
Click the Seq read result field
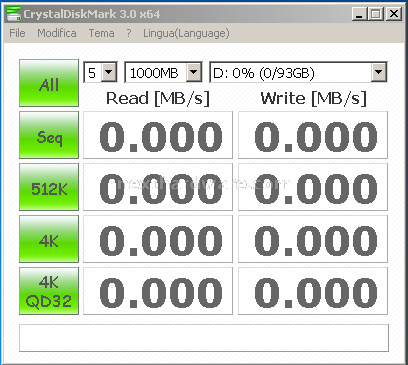pyautogui.click(x=158, y=135)
